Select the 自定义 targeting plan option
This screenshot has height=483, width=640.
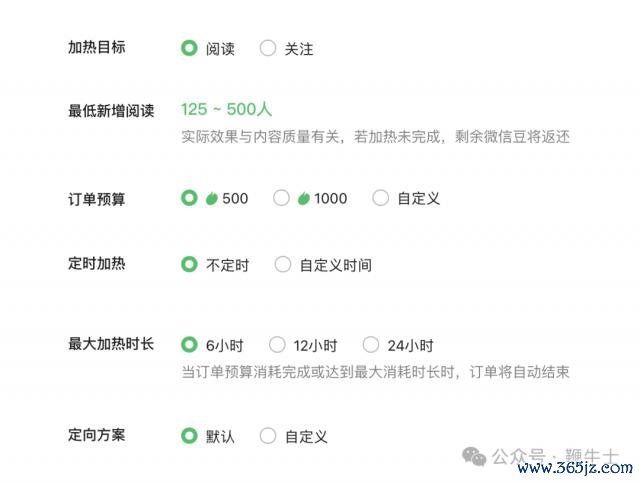tap(268, 436)
